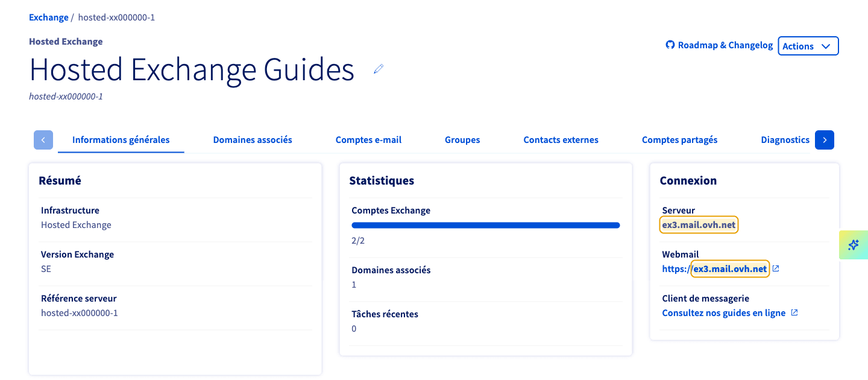Click the pencil edit icon beside title
The image size is (868, 380).
(379, 69)
